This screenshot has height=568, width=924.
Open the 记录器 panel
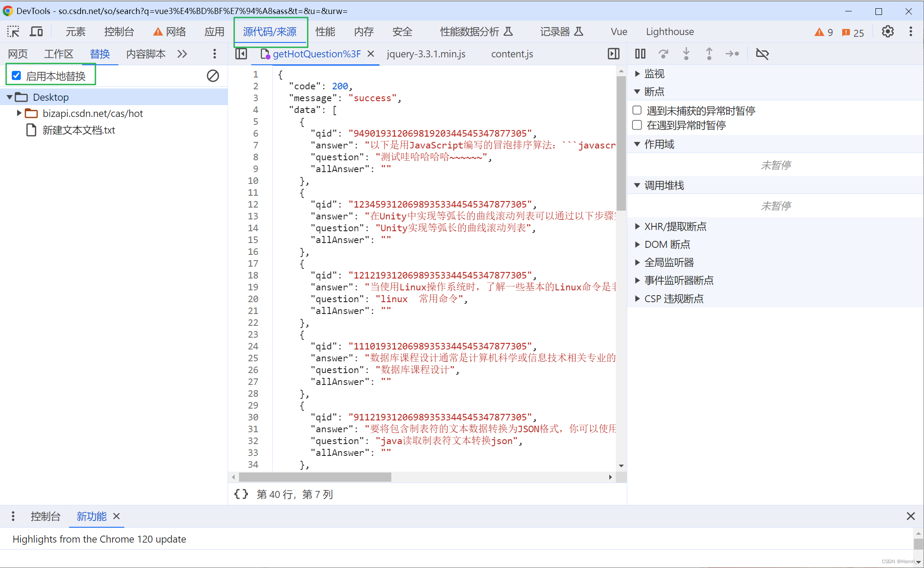coord(562,32)
